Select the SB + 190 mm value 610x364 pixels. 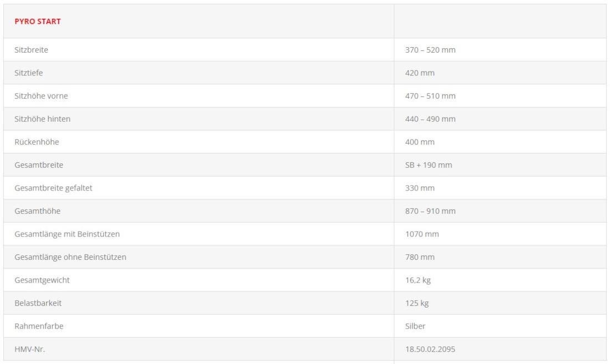point(428,165)
